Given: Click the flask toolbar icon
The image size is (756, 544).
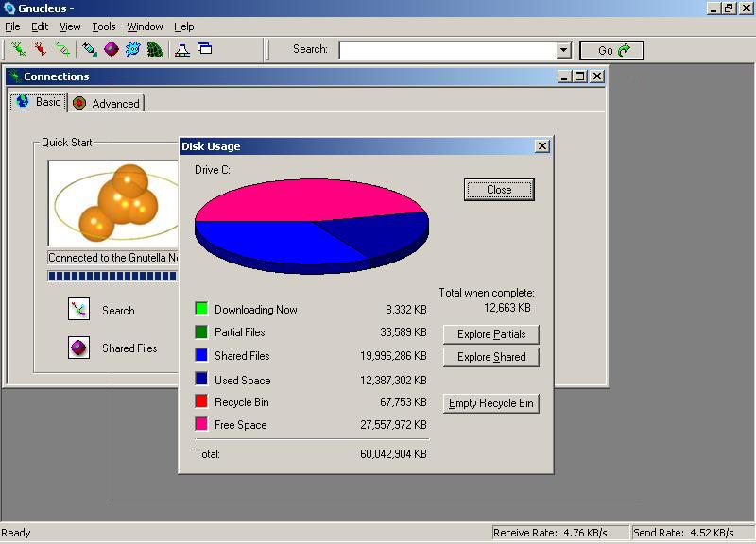Looking at the screenshot, I should click(182, 49).
